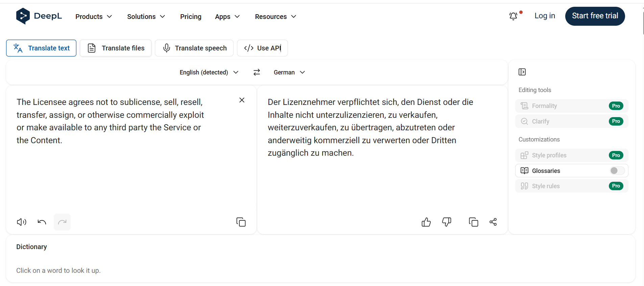
Task: Open the German target language dropdown
Action: click(x=289, y=72)
